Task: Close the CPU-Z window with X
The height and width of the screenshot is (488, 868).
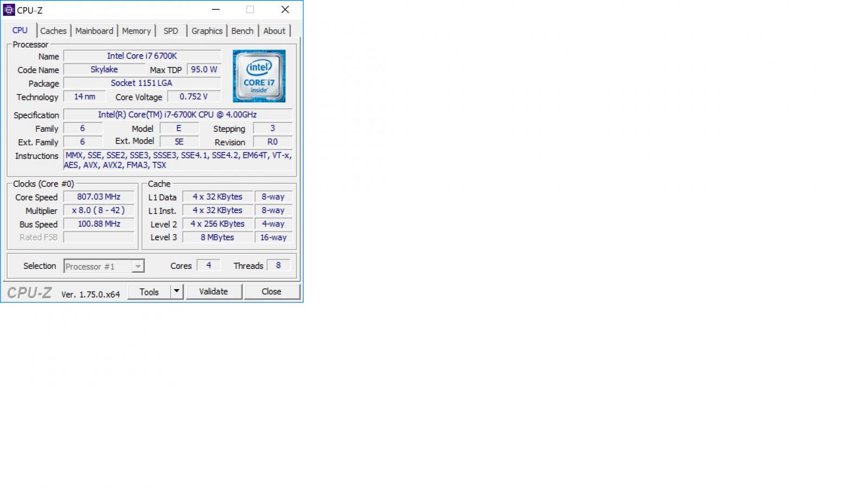Action: point(285,10)
